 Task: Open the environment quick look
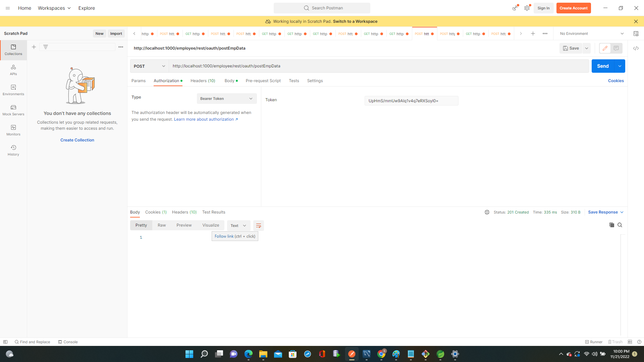(636, 34)
